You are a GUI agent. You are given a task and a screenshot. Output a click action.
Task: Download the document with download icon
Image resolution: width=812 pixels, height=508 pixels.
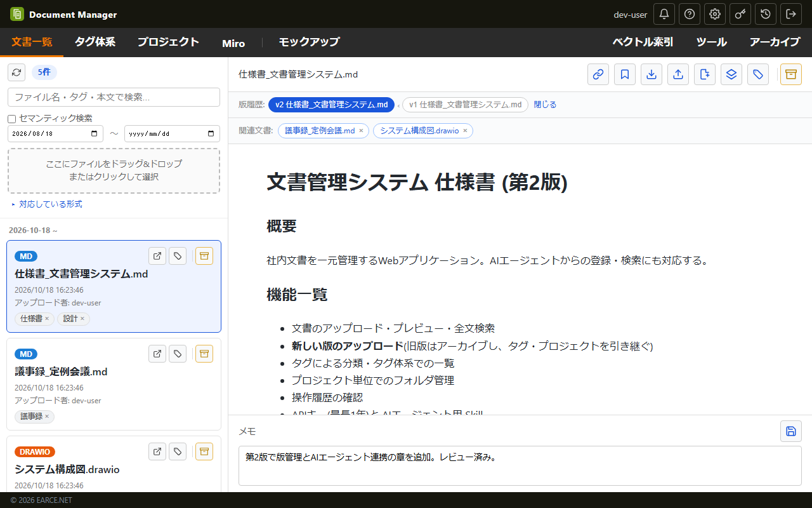(x=652, y=74)
